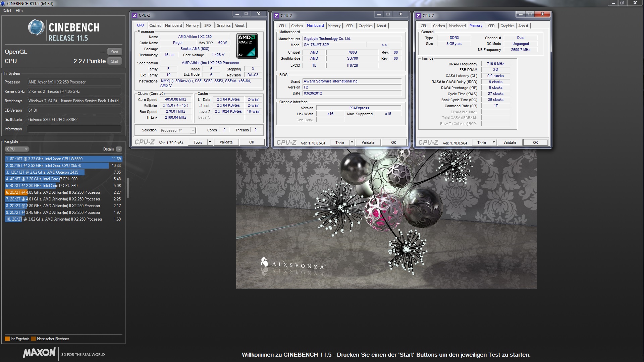Minimize the CPU-Z Memory window
This screenshot has height=362, width=644.
tap(521, 14)
